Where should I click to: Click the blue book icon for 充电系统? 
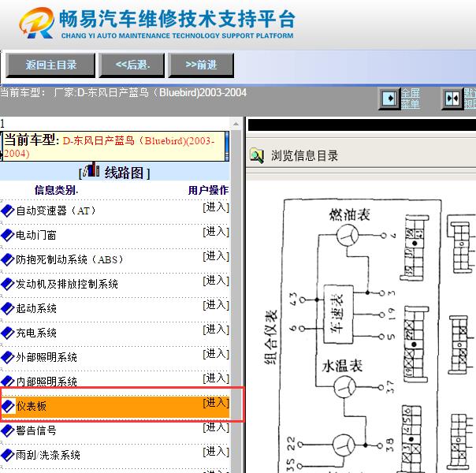click(x=7, y=333)
